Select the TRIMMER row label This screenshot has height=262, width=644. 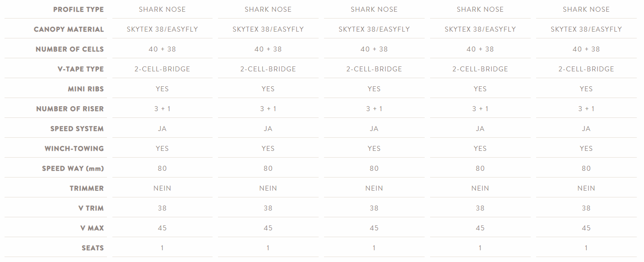87,188
